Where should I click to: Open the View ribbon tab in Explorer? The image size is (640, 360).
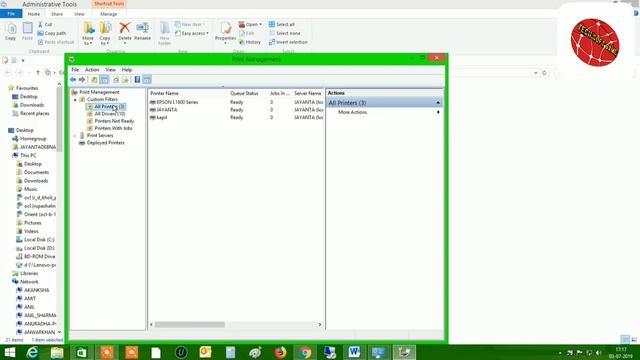pyautogui.click(x=79, y=14)
